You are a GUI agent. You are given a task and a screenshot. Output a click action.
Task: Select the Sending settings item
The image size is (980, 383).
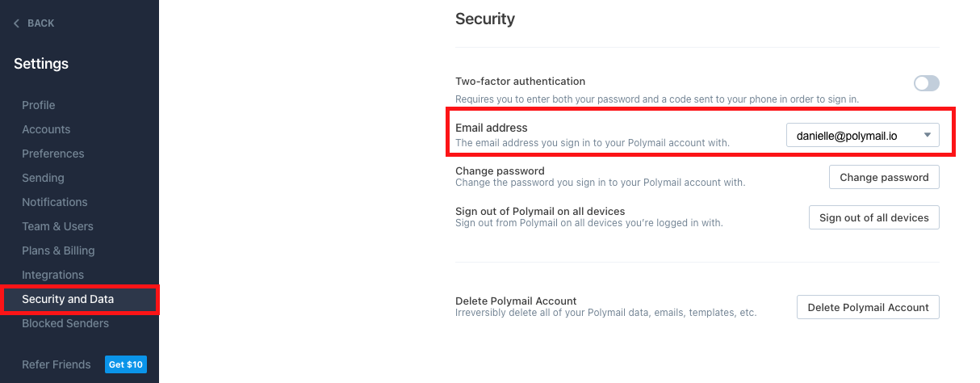43,178
